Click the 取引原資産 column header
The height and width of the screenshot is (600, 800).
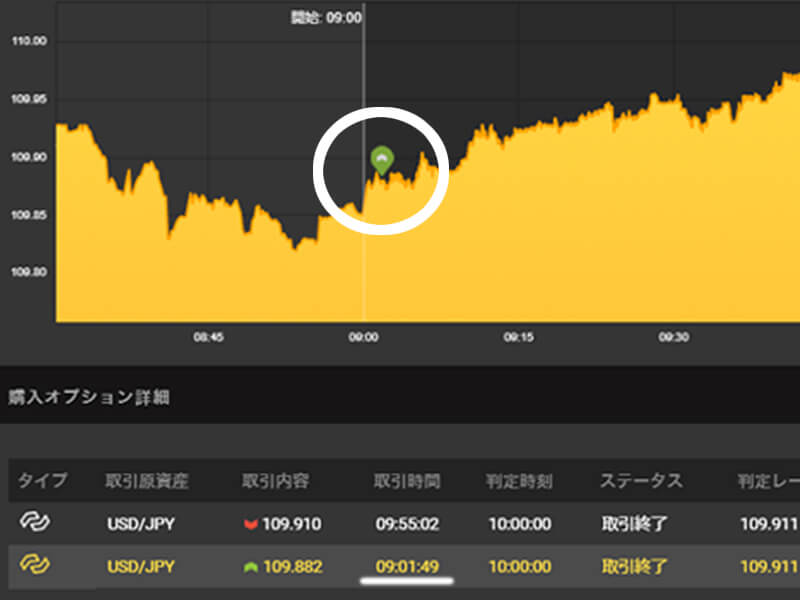coord(147,481)
